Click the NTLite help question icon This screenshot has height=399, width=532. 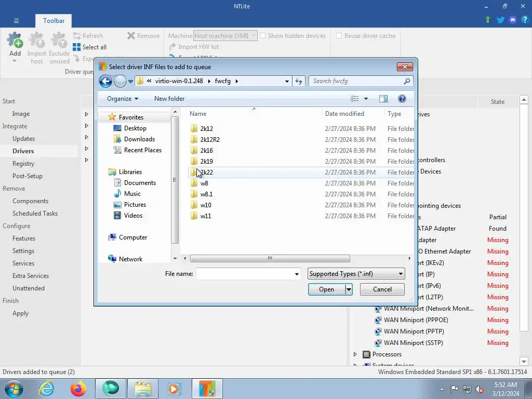tap(525, 20)
